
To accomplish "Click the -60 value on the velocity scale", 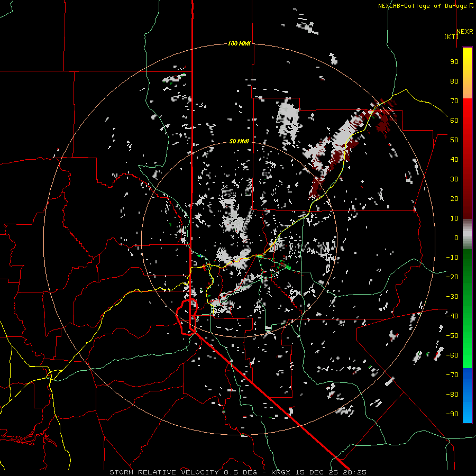I will coord(452,355).
